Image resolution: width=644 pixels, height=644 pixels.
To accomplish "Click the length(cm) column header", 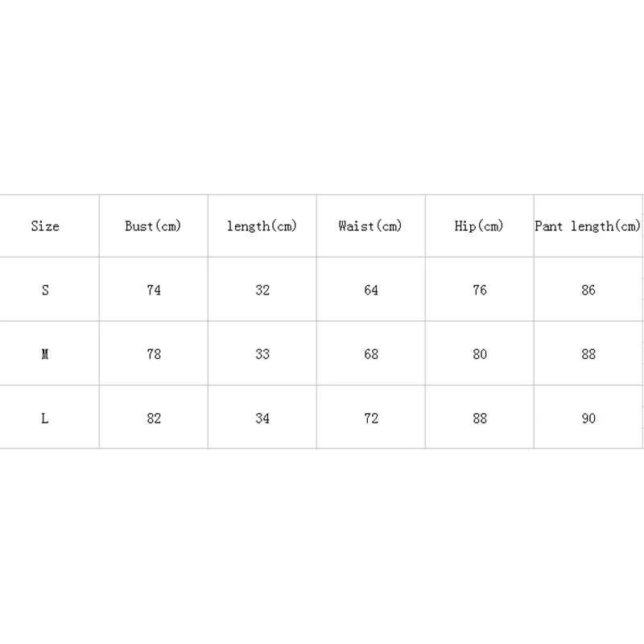I will pos(262,226).
